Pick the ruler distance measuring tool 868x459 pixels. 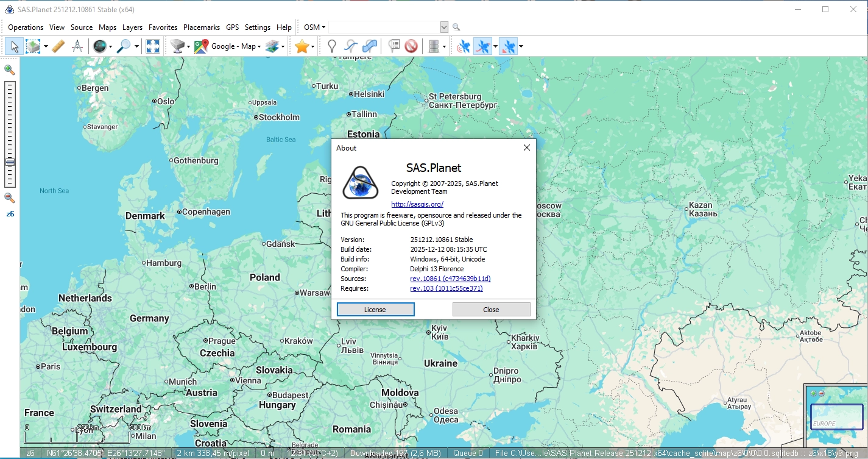tap(58, 46)
